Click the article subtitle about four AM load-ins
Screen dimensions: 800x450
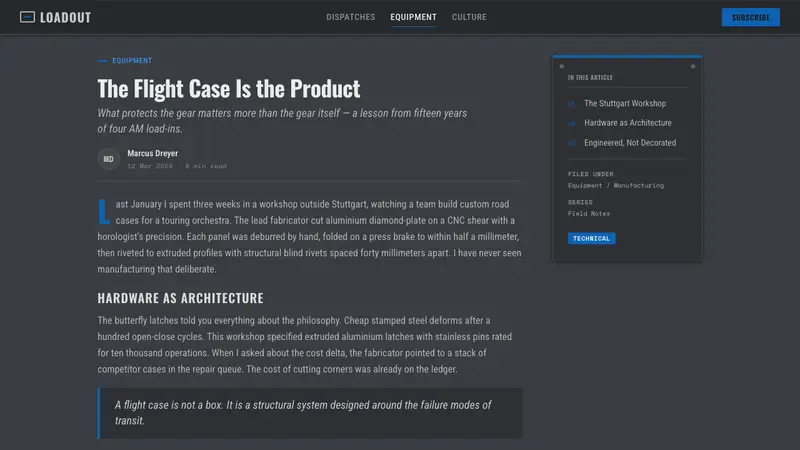tap(282, 121)
